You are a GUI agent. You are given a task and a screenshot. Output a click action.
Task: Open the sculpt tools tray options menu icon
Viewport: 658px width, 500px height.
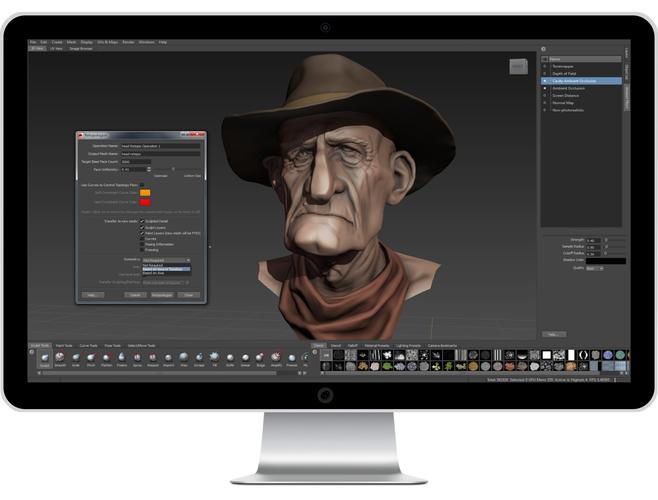[x=32, y=352]
